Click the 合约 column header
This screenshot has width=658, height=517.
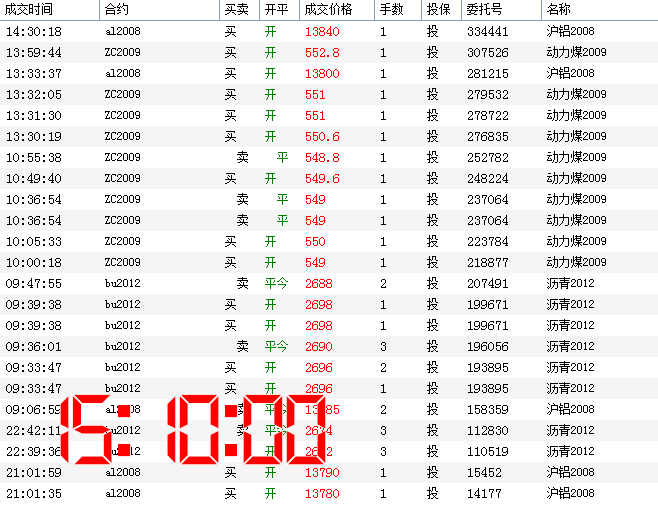coord(116,10)
